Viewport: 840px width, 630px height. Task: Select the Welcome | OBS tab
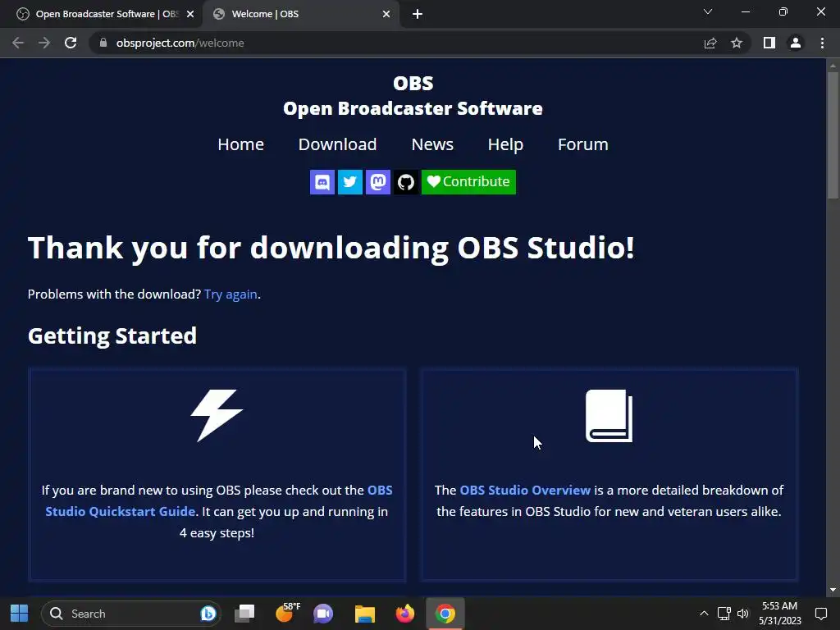[300, 14]
